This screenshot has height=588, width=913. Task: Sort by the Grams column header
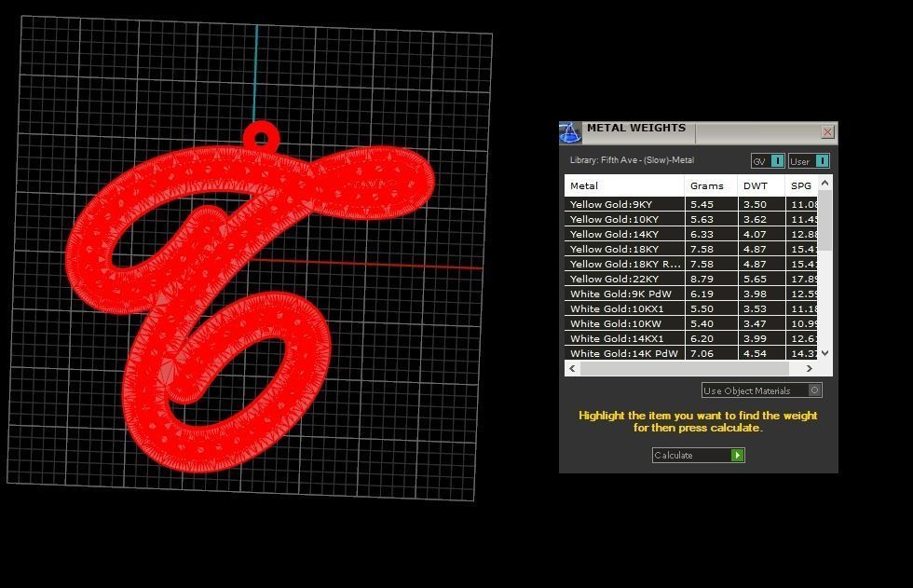711,185
